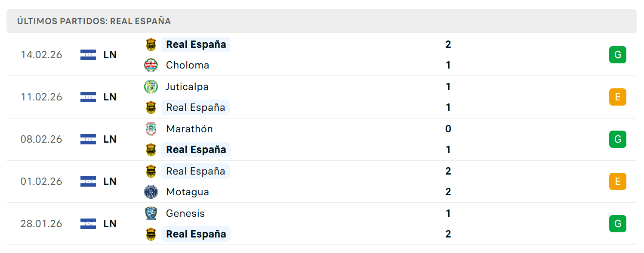Click the LN league label on 08.02.26

[110, 139]
